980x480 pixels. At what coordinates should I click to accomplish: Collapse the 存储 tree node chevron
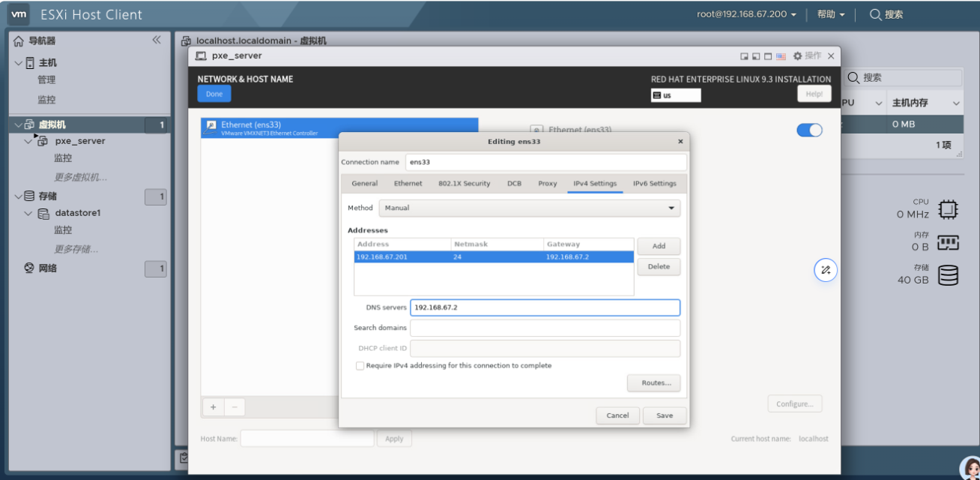[x=19, y=196]
